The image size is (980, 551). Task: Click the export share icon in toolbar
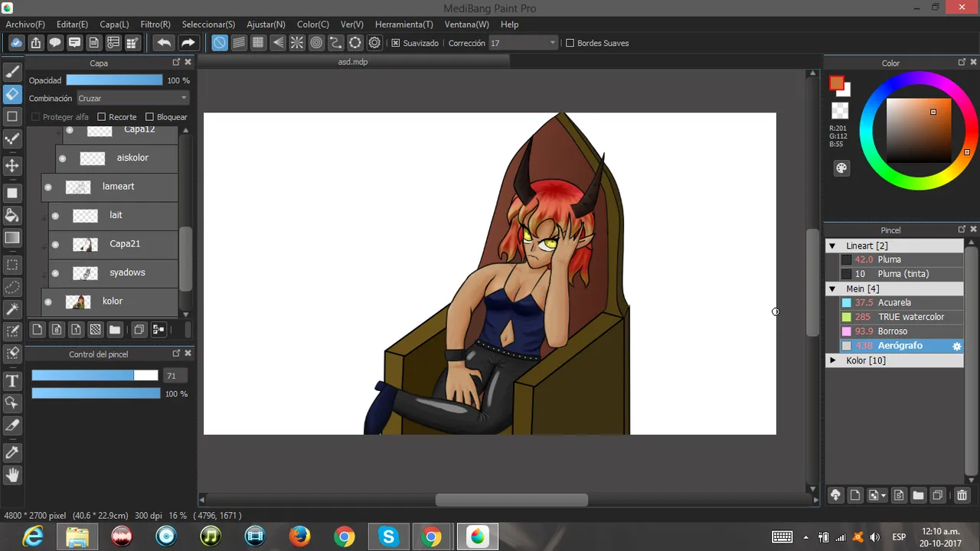click(x=36, y=43)
